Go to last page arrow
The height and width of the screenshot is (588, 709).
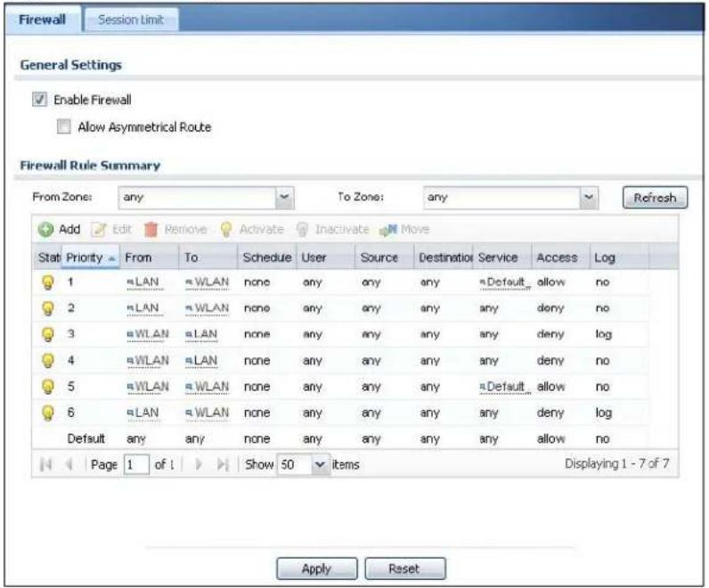tap(223, 464)
